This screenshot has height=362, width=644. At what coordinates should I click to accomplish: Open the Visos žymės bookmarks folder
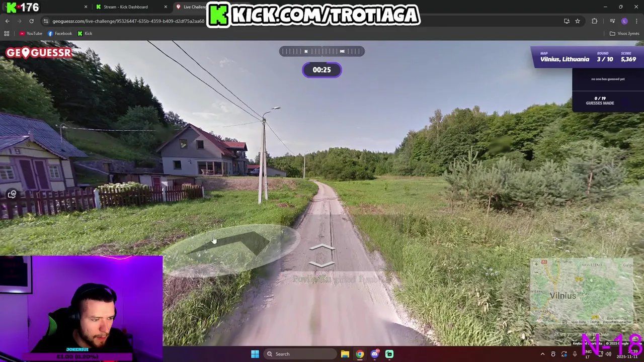[624, 34]
